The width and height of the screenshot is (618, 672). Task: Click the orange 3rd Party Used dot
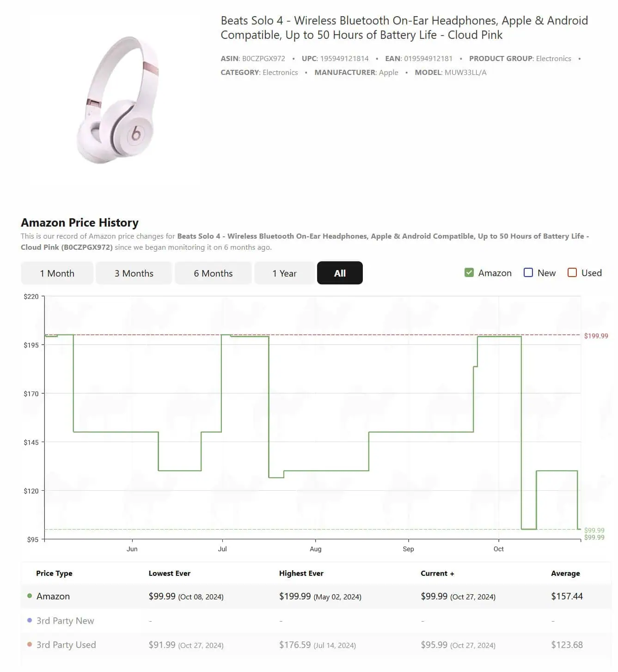coord(30,645)
